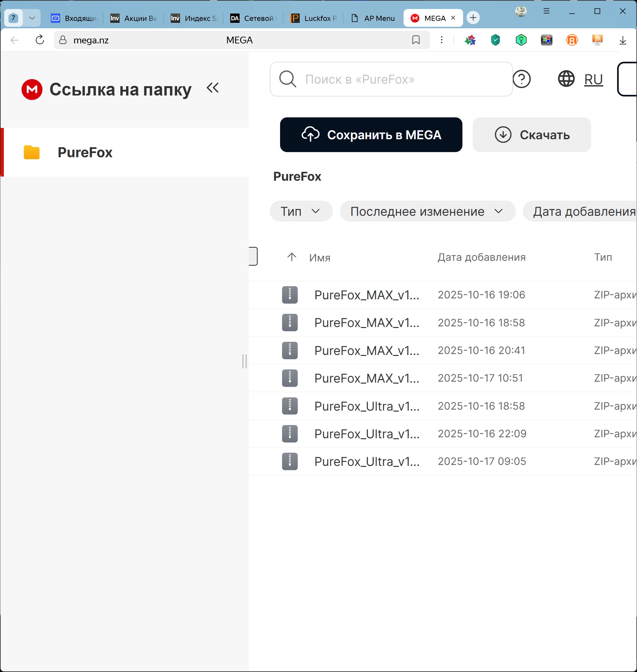Expand the Последнее изменение filter dropdown

click(427, 211)
